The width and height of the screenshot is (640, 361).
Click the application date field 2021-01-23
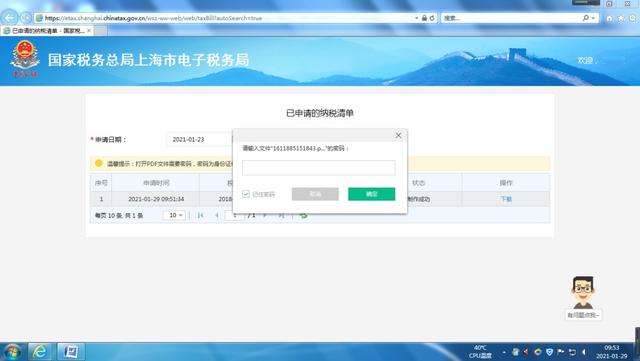(x=200, y=139)
